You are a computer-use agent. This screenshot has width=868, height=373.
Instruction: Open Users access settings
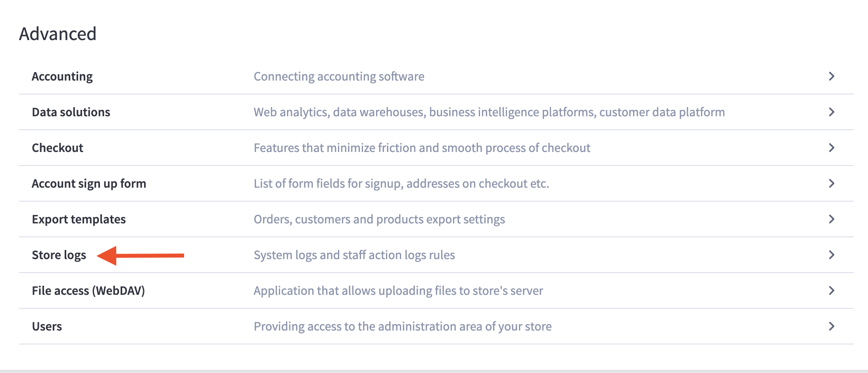pyautogui.click(x=47, y=326)
